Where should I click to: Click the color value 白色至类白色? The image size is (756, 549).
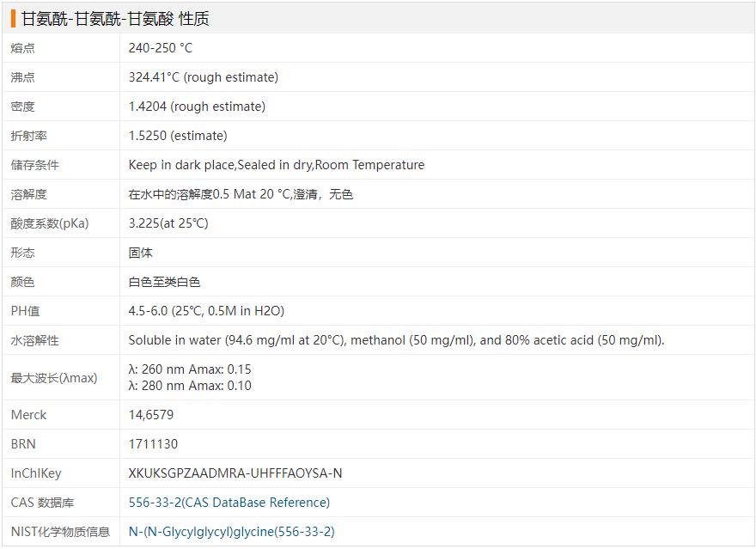click(164, 282)
